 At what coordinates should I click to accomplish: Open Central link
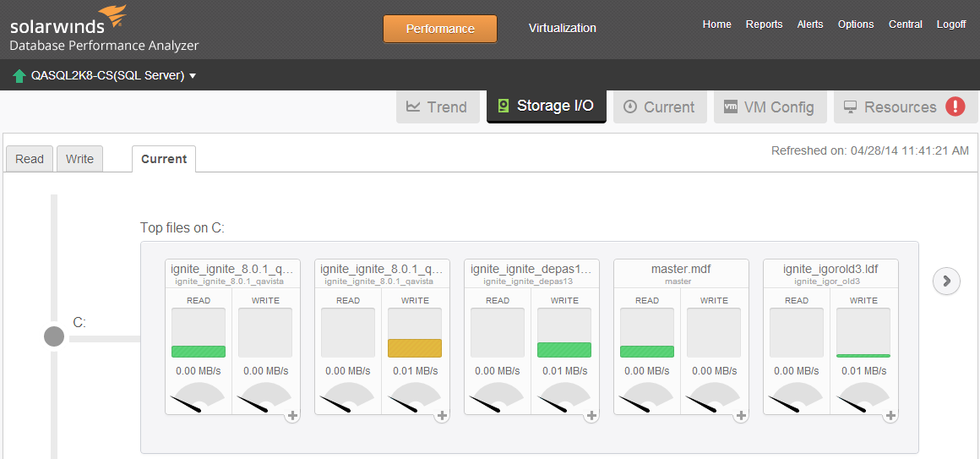(x=906, y=25)
